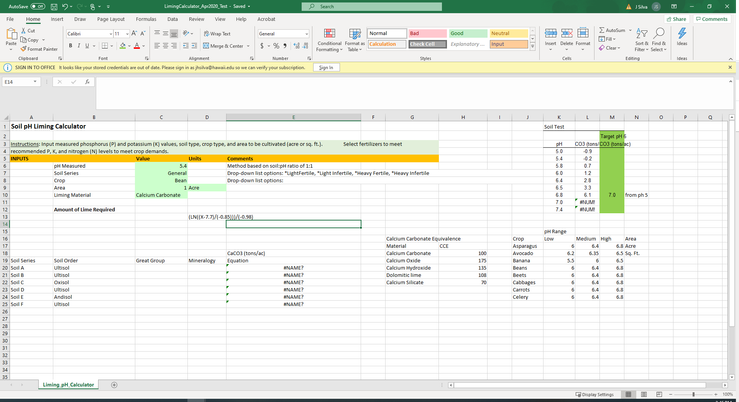Toggle Align Right
The height and width of the screenshot is (402, 739).
coord(174,46)
